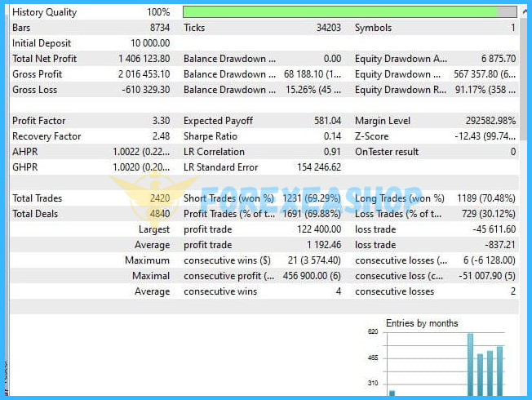Click the Z-Score label

pyautogui.click(x=372, y=136)
